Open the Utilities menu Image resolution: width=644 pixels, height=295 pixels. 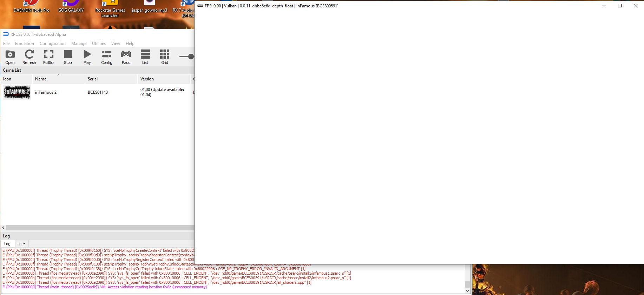pos(99,44)
